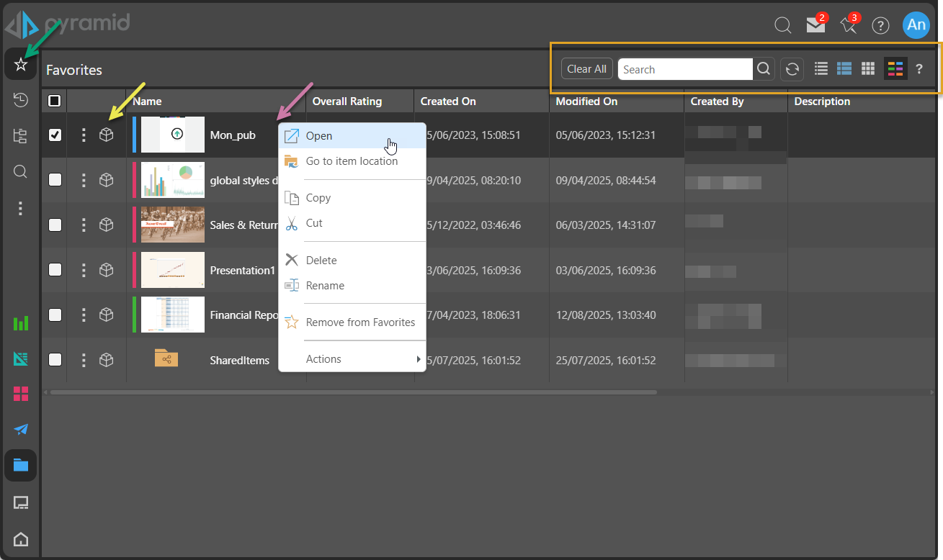Switch to the grid thumbnail view
The height and width of the screenshot is (560, 943).
[x=868, y=69]
